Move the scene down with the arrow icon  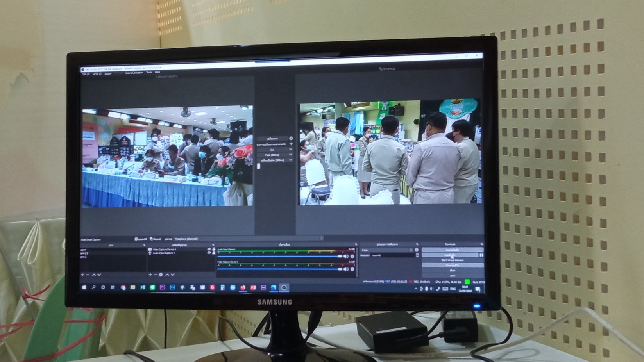(x=99, y=275)
